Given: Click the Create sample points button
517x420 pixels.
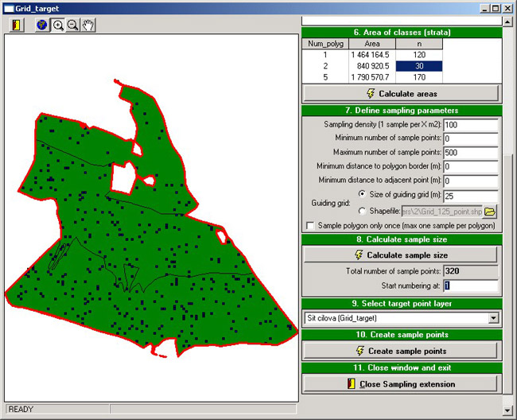Looking at the screenshot, I should pos(400,351).
